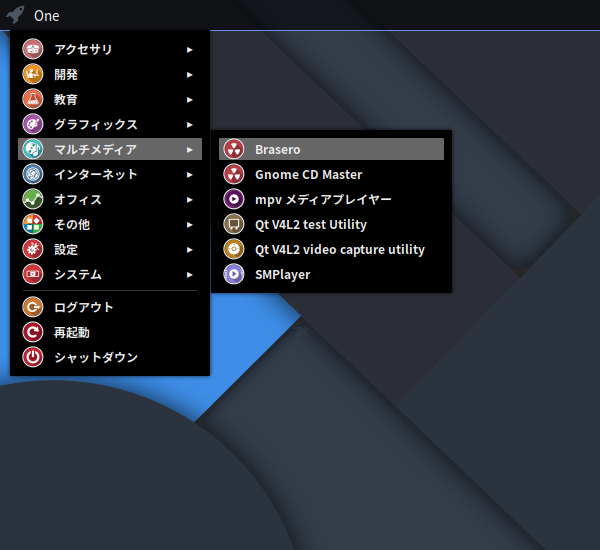This screenshot has width=600, height=550.
Task: Open the 設定 menu category
Action: click(110, 249)
